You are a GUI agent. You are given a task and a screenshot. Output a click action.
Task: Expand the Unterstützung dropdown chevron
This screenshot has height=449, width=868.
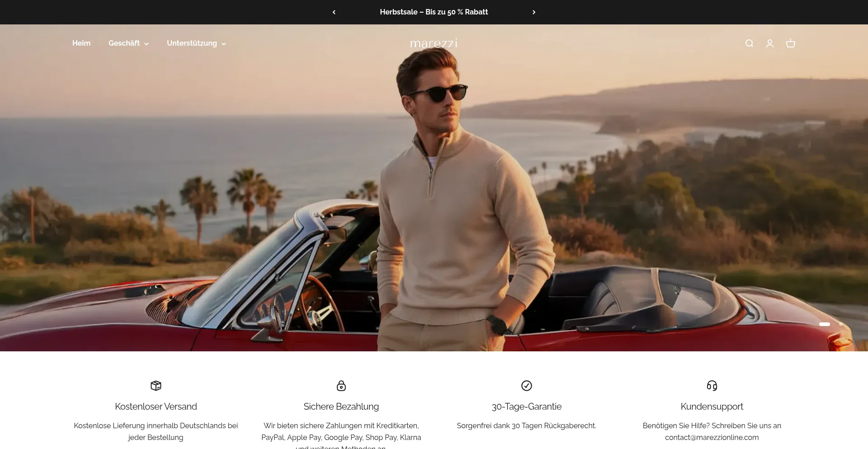click(x=224, y=44)
